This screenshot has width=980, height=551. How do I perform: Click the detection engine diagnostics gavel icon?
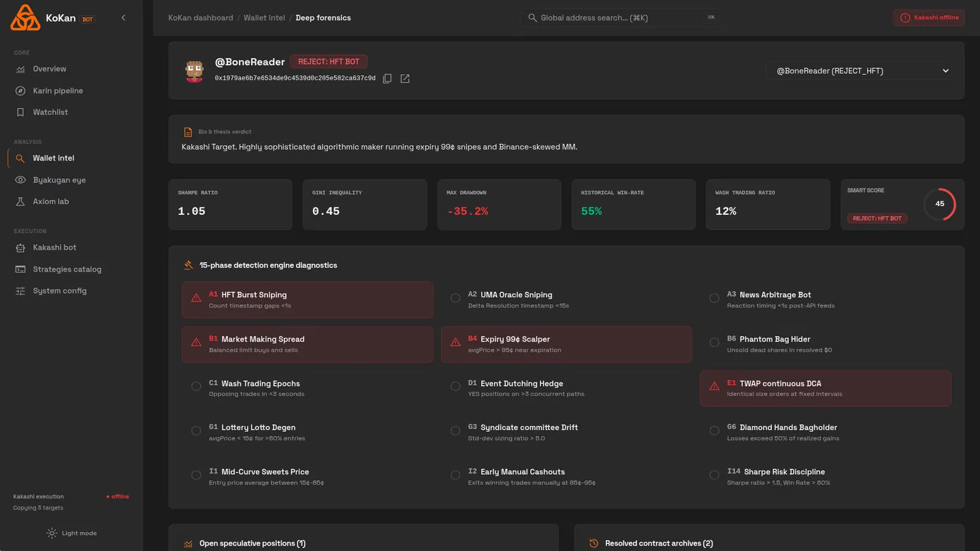click(188, 265)
